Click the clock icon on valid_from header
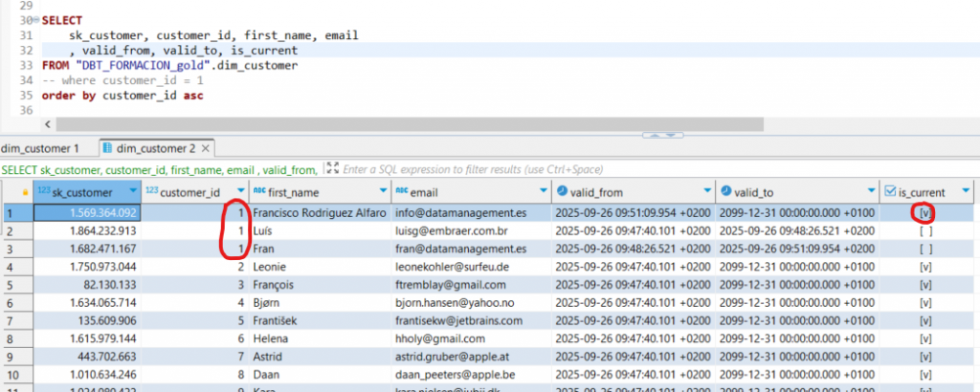 (562, 192)
